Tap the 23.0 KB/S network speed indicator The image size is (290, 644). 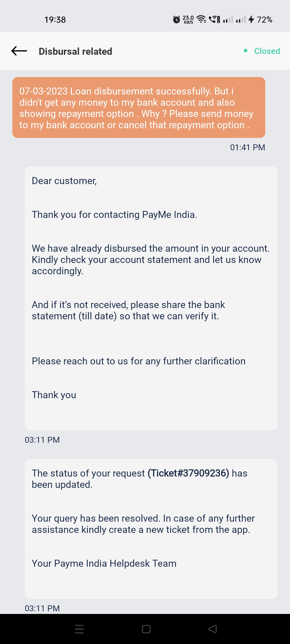[188, 20]
